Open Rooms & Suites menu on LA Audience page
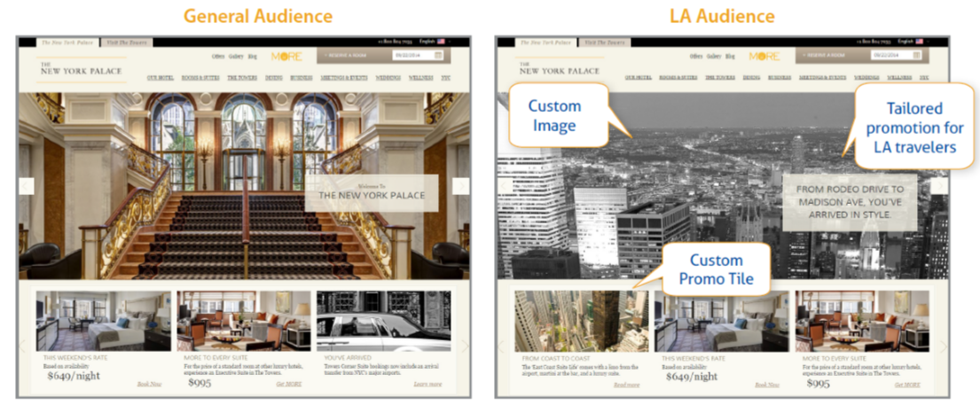This screenshot has height=413, width=980. pos(680,78)
